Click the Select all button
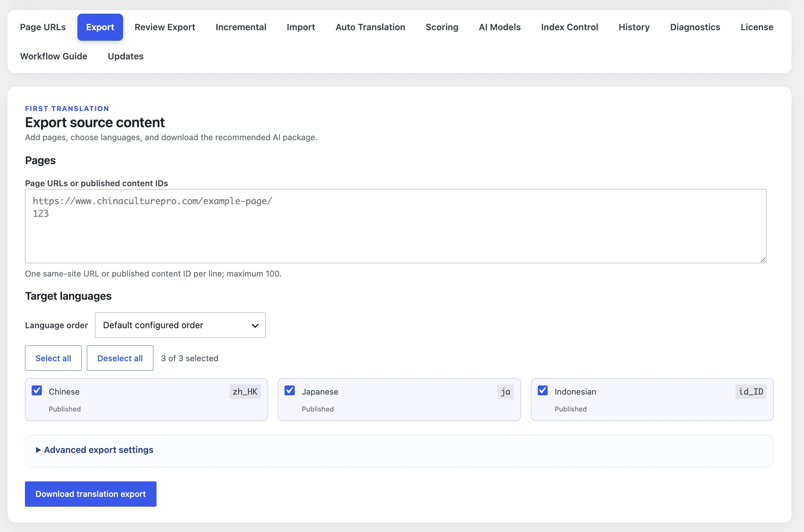The image size is (804, 532). pos(53,358)
